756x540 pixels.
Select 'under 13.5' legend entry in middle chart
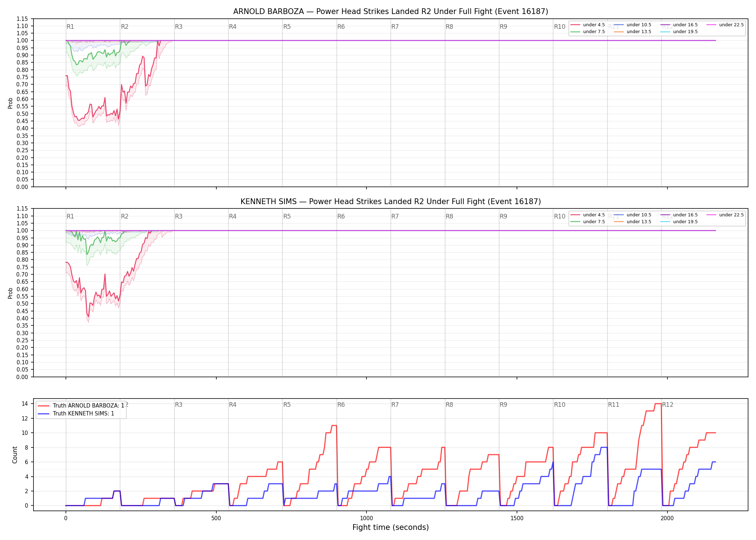(633, 222)
